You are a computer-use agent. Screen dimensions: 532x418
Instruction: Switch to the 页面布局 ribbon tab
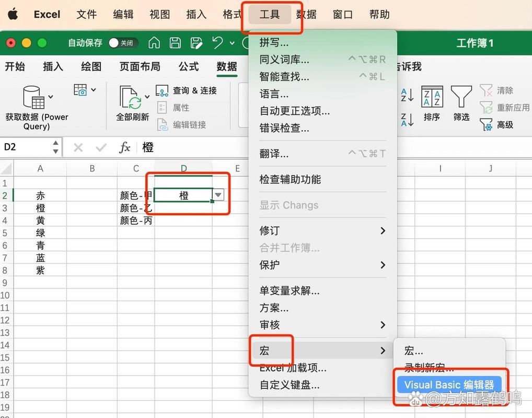pos(140,66)
